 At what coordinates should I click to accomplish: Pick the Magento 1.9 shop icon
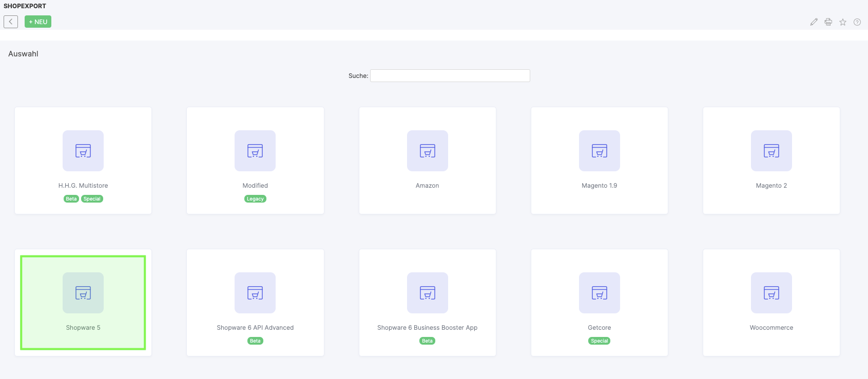[600, 151]
